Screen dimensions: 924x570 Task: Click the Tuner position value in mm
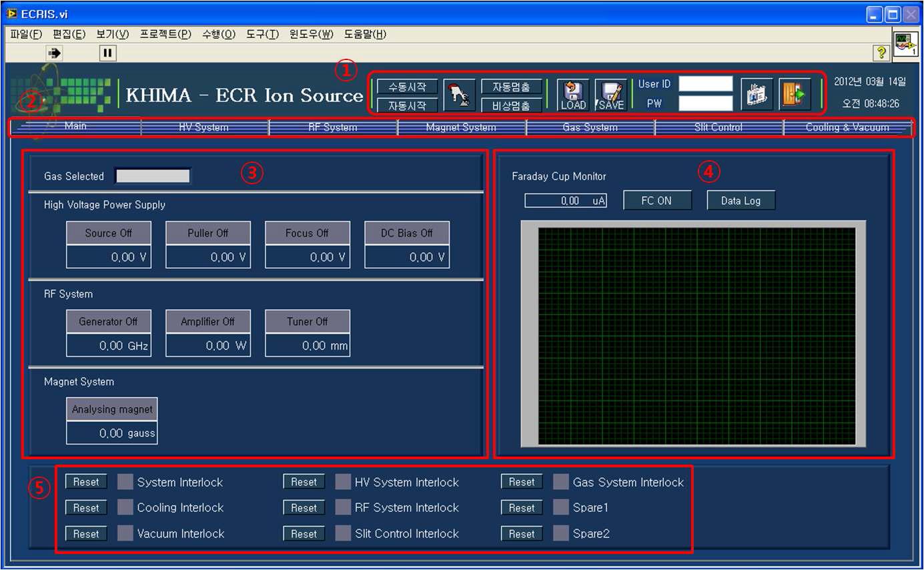(308, 345)
